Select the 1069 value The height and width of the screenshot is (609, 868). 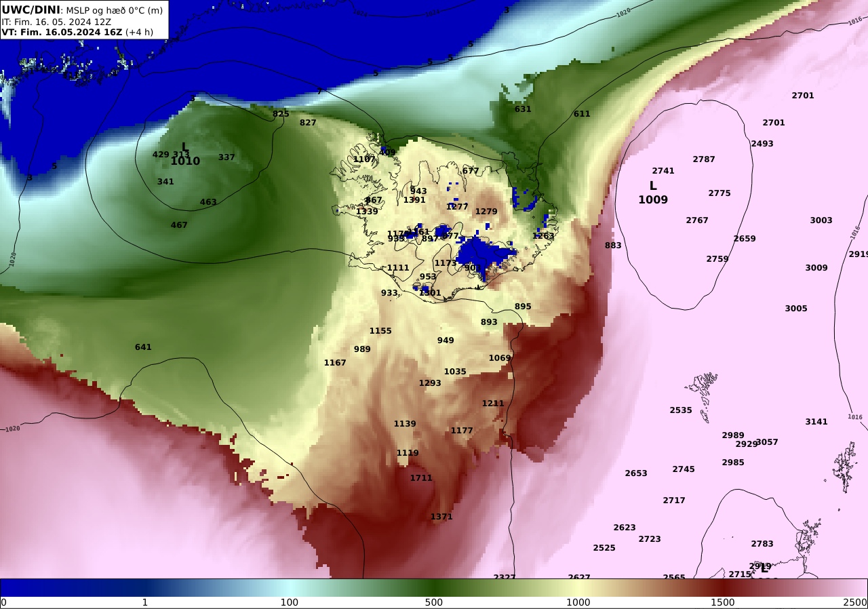500,358
